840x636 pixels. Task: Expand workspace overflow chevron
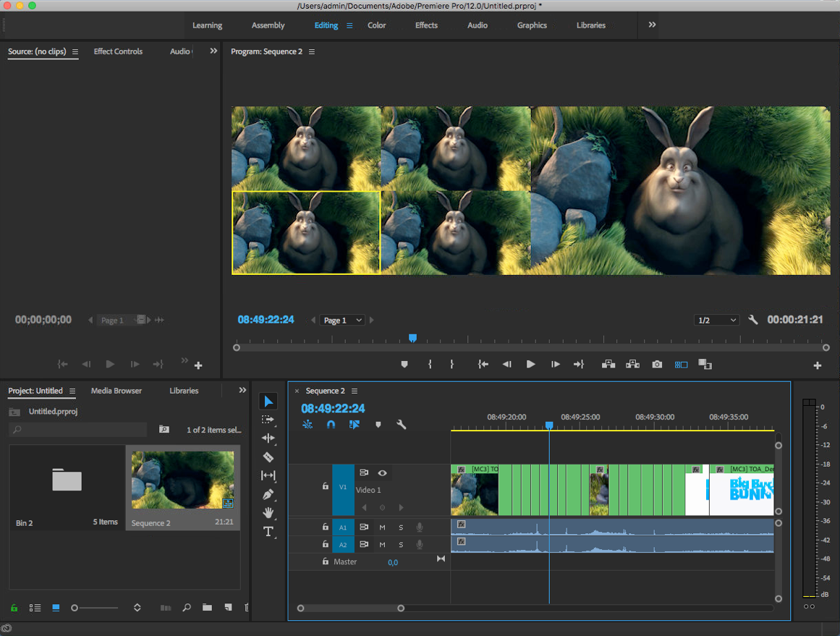click(x=652, y=25)
